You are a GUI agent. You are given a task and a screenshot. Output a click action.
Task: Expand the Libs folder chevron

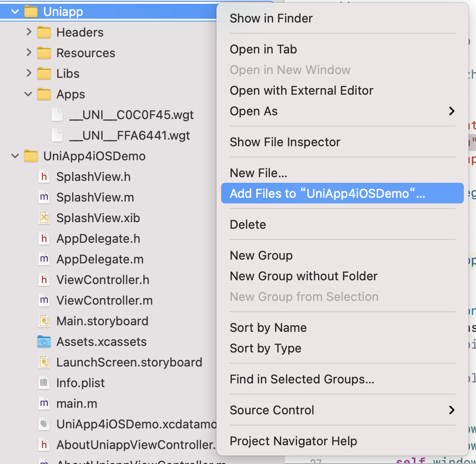point(29,73)
